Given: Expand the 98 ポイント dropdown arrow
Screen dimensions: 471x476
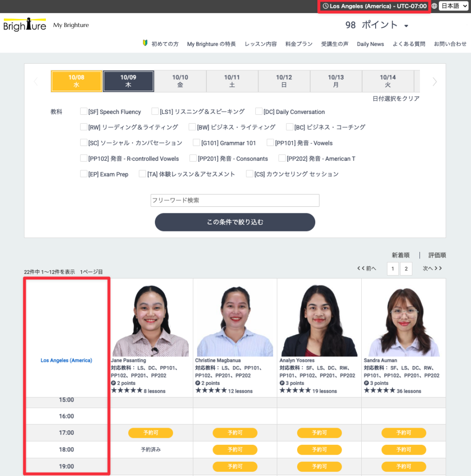Looking at the screenshot, I should [x=406, y=26].
